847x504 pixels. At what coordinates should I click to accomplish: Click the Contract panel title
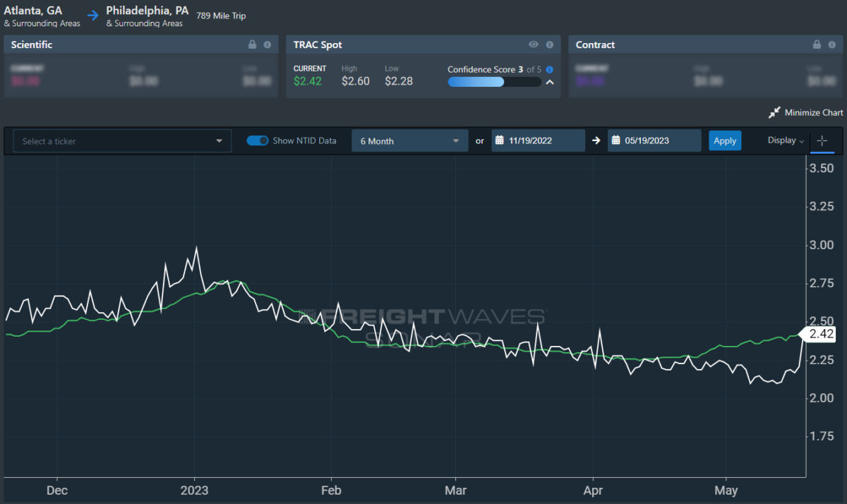595,44
